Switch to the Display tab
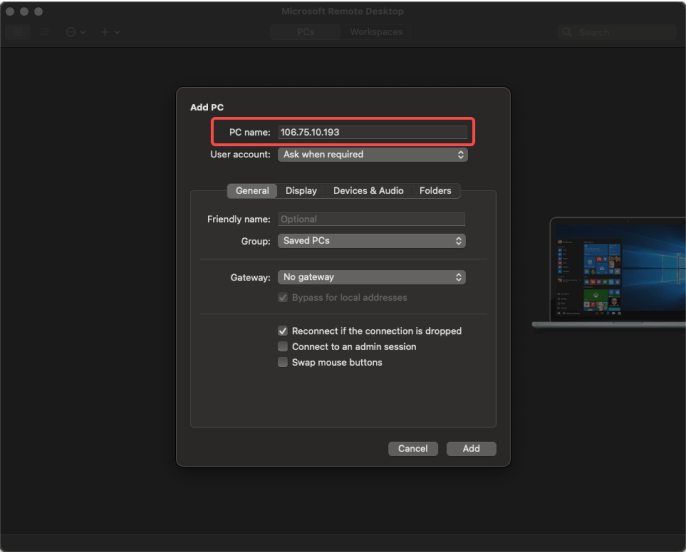 click(301, 191)
